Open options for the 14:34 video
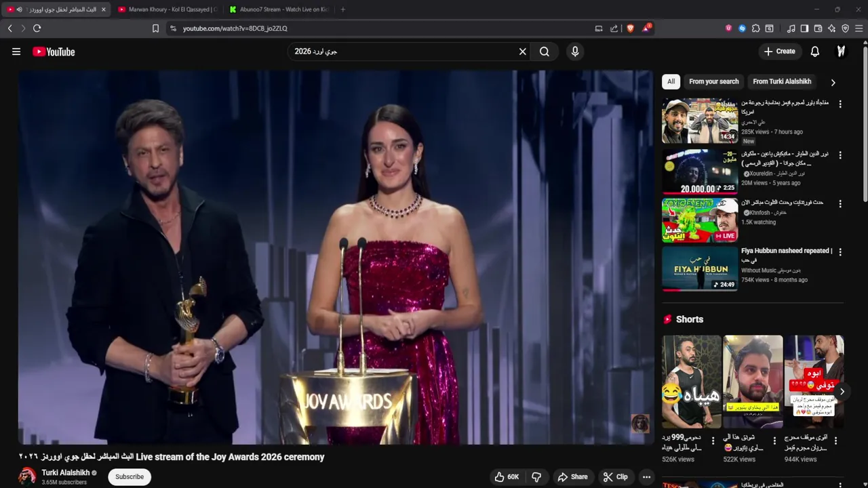 [840, 104]
